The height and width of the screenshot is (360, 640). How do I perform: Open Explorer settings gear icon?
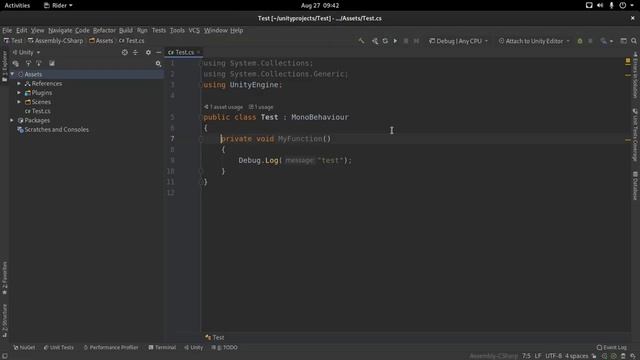point(148,52)
